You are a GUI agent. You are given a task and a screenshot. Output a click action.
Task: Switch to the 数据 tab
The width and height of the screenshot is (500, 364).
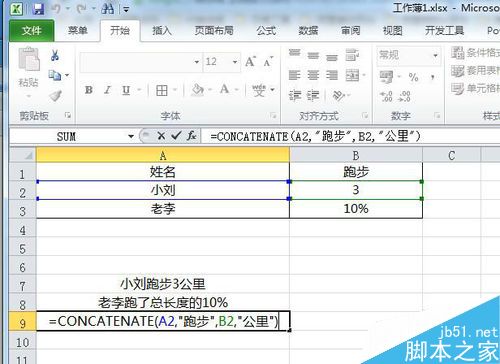tap(308, 31)
